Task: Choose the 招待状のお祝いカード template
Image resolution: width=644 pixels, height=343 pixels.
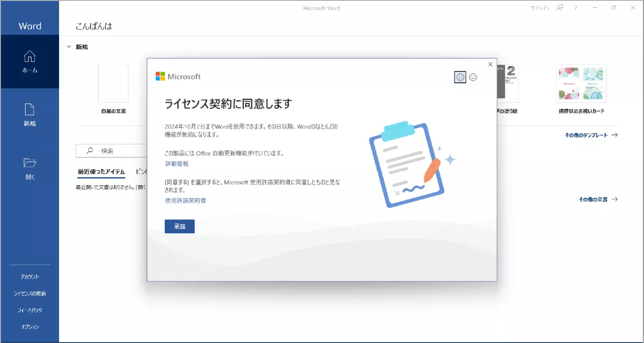Action: (581, 84)
